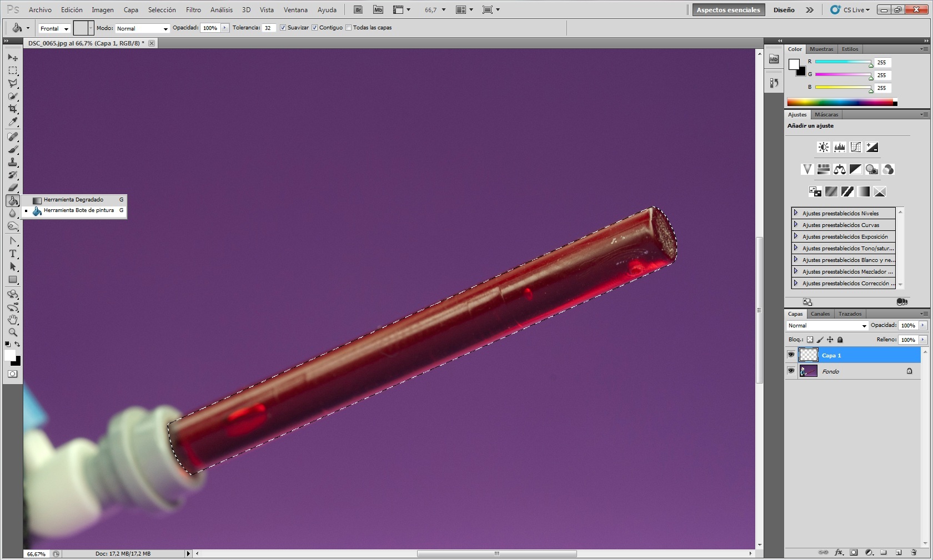Choose Herramienta Degradado from the flyout

coord(74,200)
